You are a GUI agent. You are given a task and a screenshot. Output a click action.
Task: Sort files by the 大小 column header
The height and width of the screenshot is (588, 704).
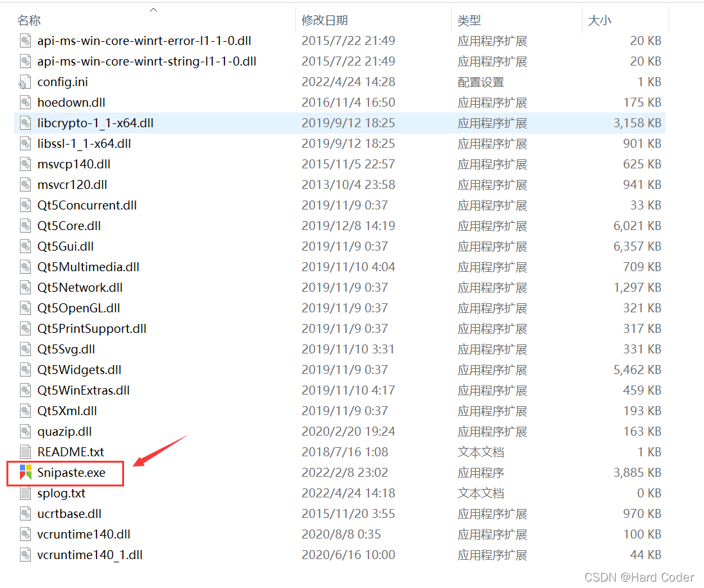pos(599,20)
